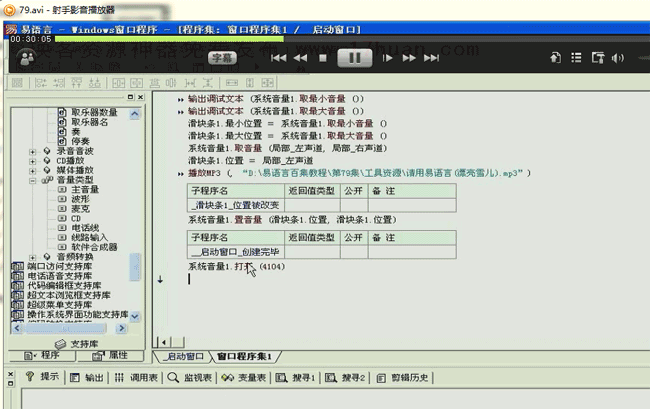Open 超文本浏览框支持库 library
Viewport: 650px width, 409px height.
(x=69, y=295)
